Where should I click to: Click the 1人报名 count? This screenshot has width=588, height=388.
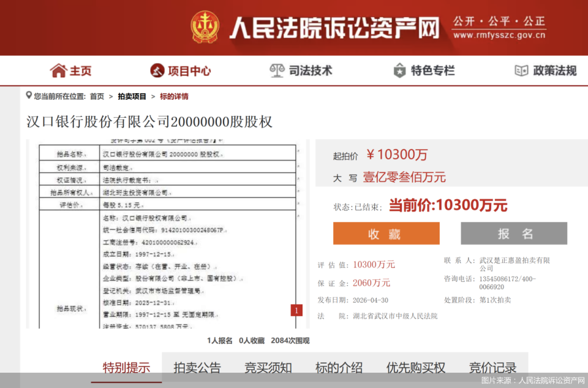[220, 341]
